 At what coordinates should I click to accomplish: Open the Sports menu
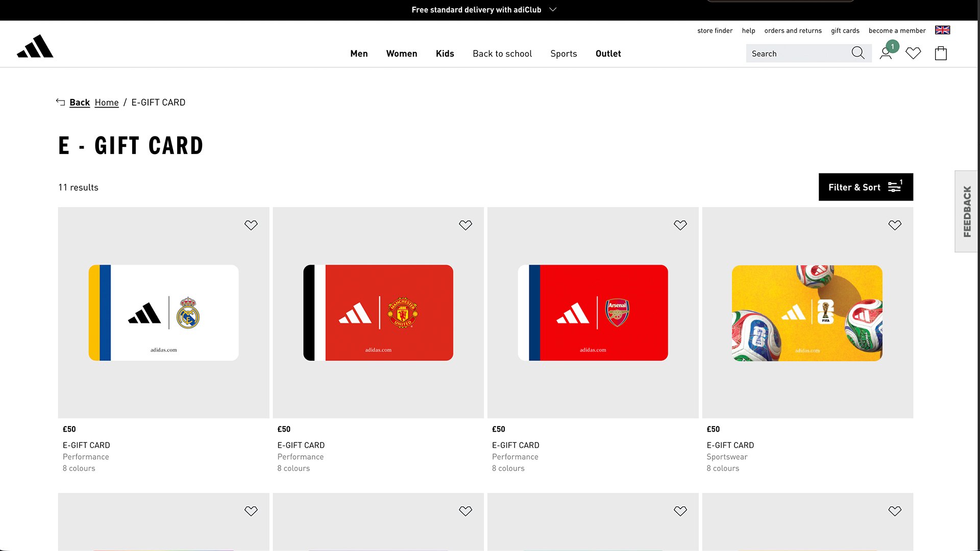(563, 54)
